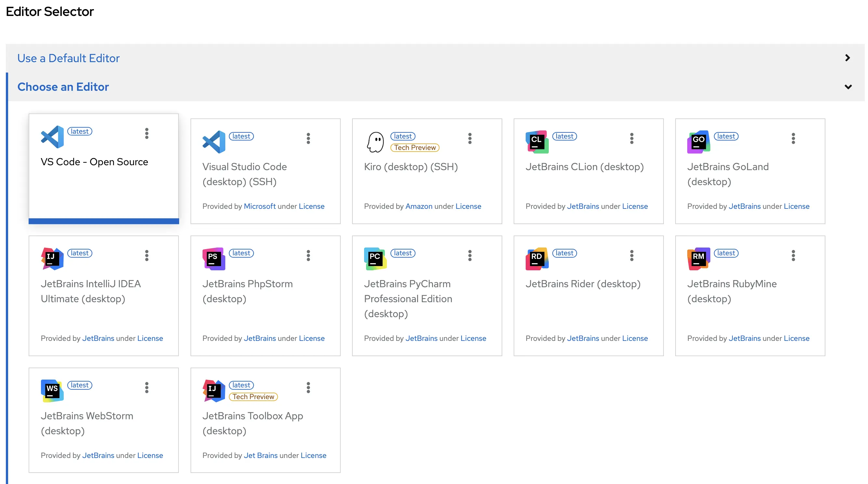Image resolution: width=868 pixels, height=484 pixels.
Task: Click the VS Code - Open Source logo icon
Action: [52, 137]
